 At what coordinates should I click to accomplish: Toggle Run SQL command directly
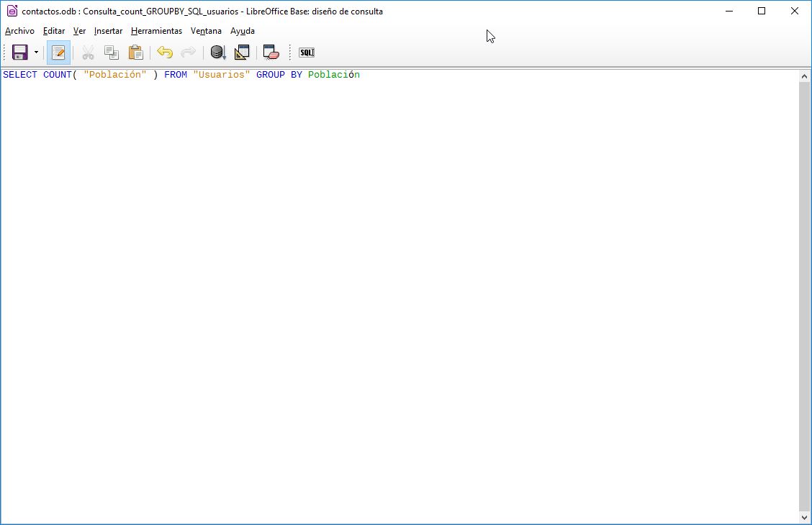[306, 52]
